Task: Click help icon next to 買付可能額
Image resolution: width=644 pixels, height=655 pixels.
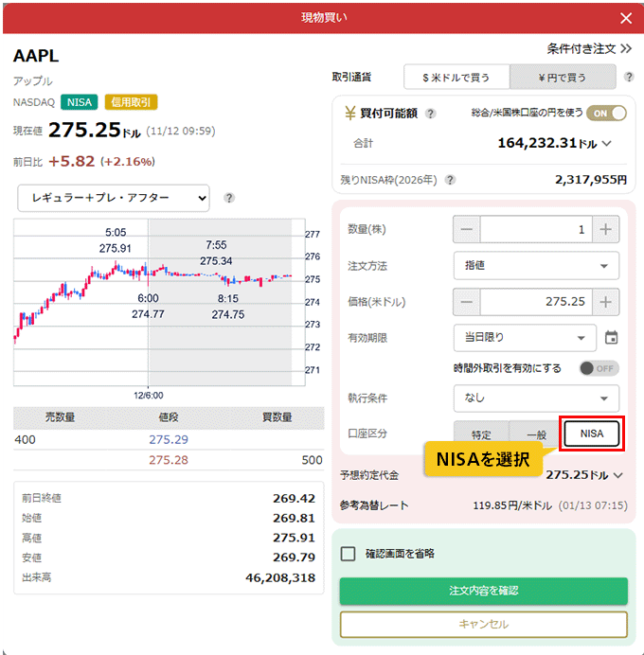Action: coord(431,114)
